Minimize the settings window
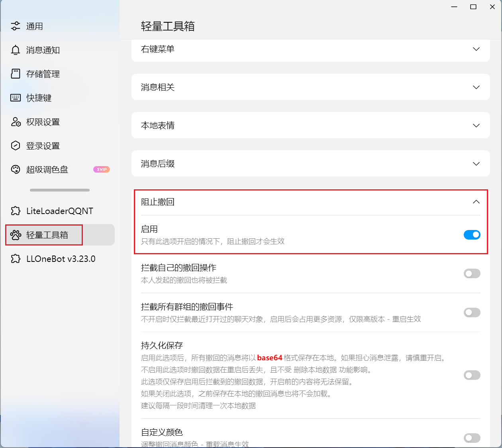502x448 pixels. (454, 7)
